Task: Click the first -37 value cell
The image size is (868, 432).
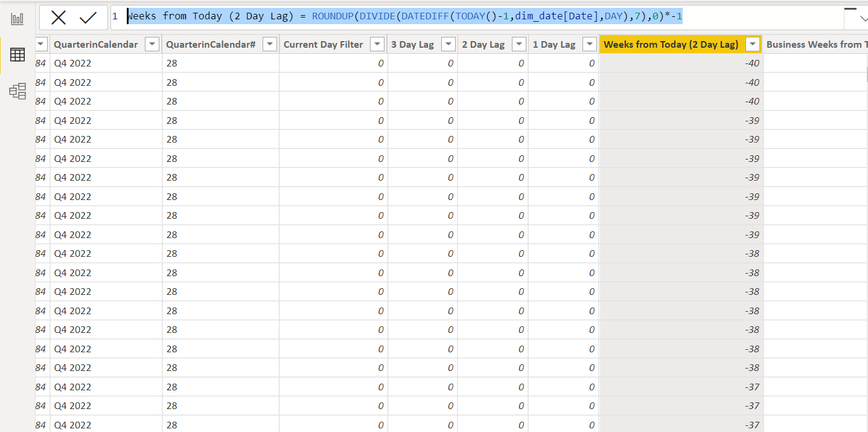Action: [x=681, y=387]
